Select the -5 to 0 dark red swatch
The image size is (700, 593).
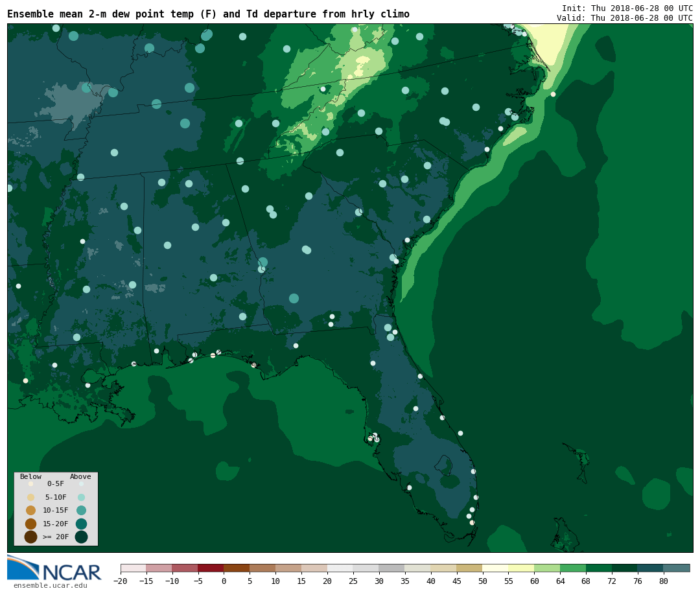pyautogui.click(x=211, y=568)
